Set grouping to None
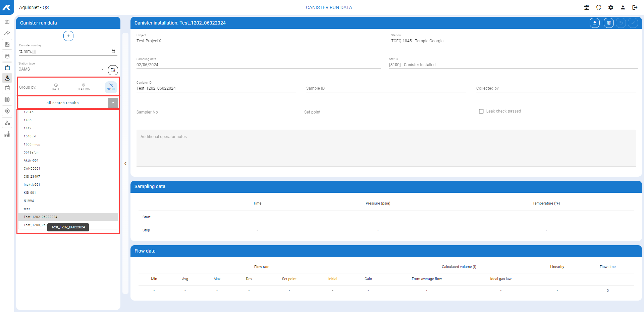Screen dimensions: 644x312 pyautogui.click(x=111, y=87)
